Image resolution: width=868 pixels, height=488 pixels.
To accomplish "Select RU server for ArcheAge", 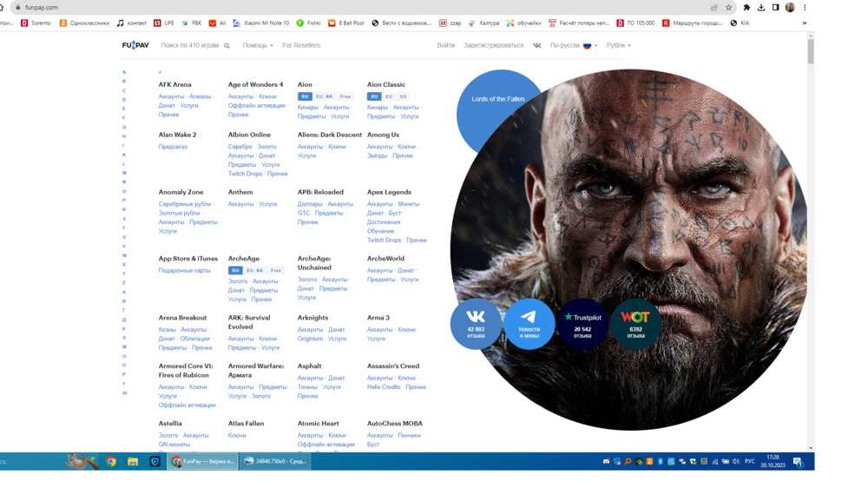I will [235, 270].
